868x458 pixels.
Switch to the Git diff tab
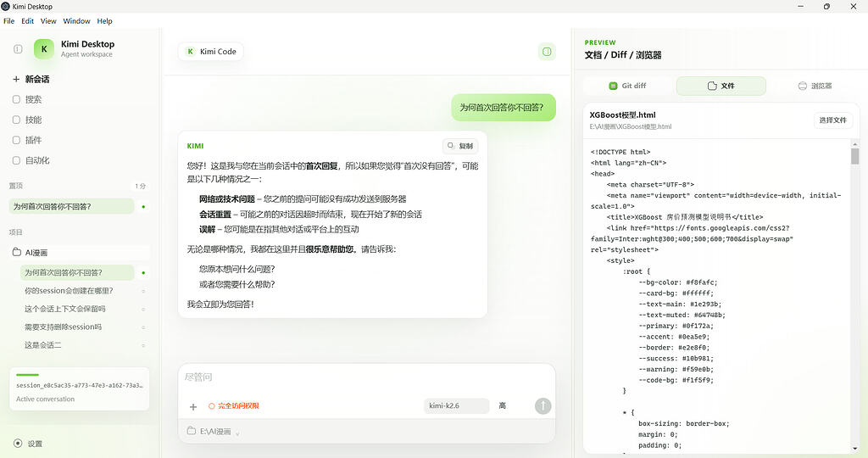(628, 86)
